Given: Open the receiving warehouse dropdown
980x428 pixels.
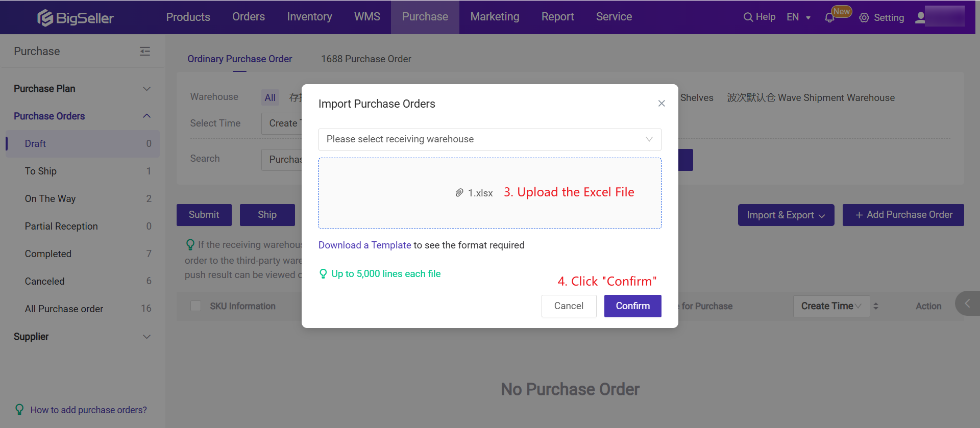Looking at the screenshot, I should click(489, 139).
